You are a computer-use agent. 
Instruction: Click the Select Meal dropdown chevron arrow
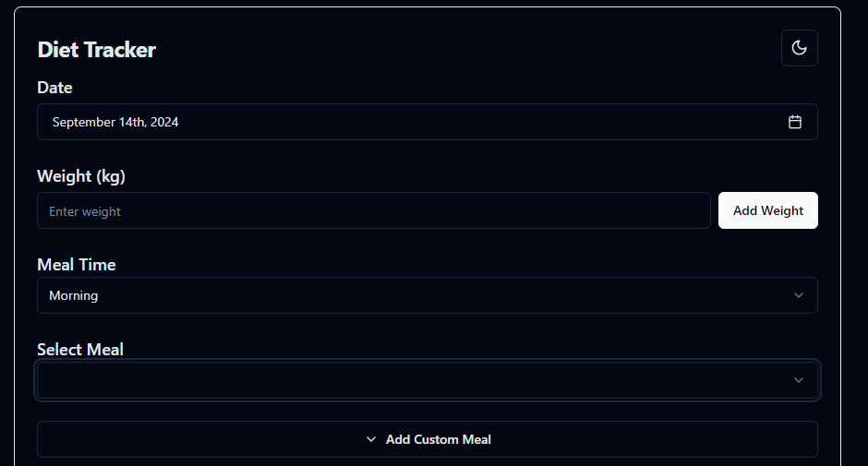pyautogui.click(x=798, y=380)
